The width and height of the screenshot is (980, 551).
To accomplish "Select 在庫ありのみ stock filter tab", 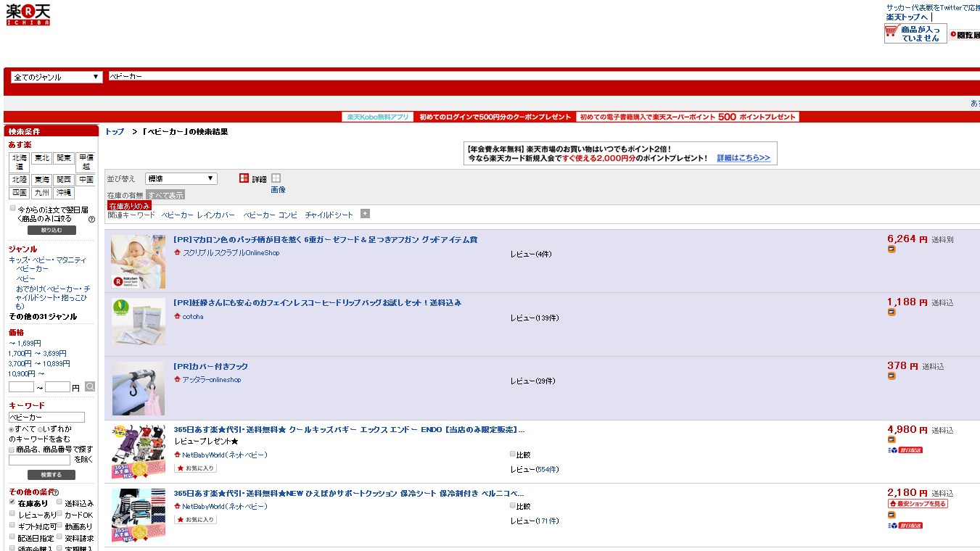I will (x=129, y=206).
